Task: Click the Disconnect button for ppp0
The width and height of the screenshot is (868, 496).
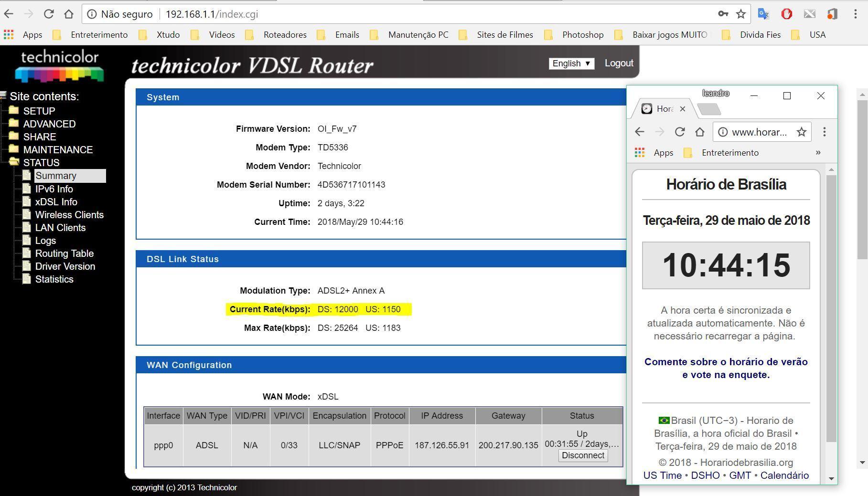Action: [x=583, y=455]
